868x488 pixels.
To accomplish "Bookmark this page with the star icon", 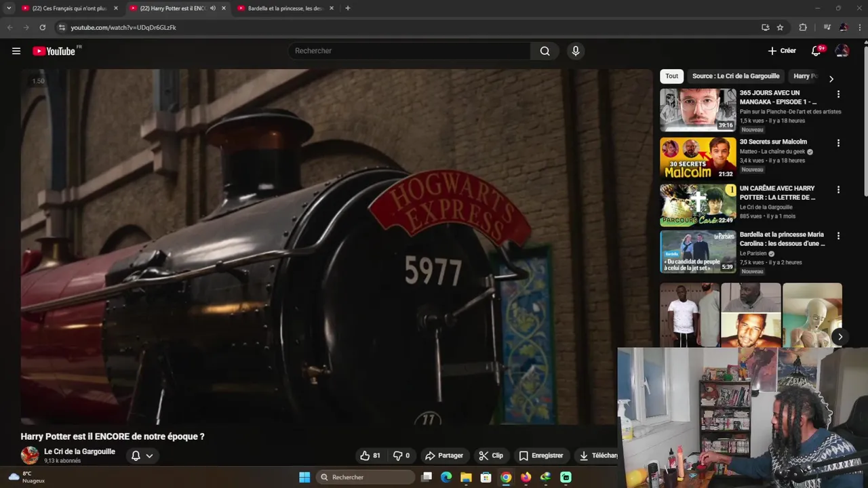I will 780,27.
